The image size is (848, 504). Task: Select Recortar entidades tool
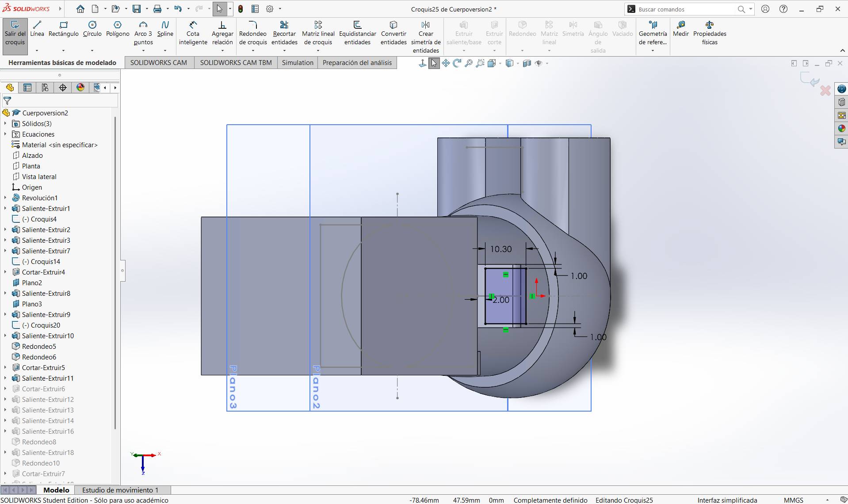click(x=284, y=33)
